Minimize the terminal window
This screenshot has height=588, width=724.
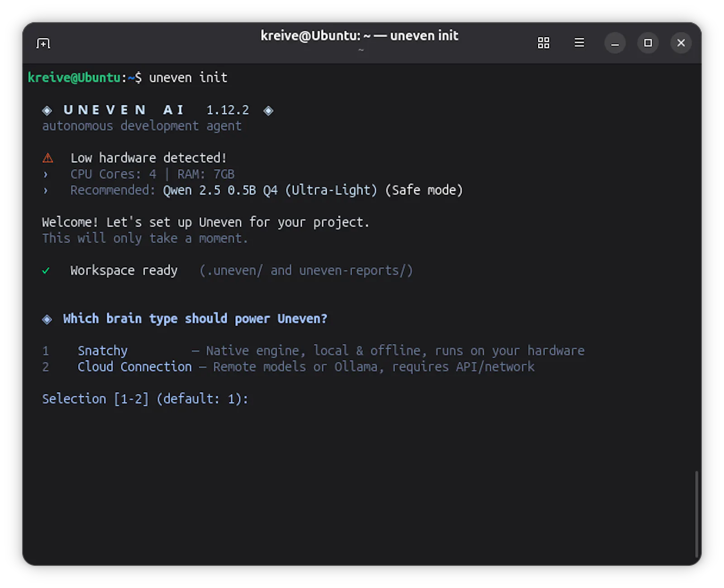point(615,43)
